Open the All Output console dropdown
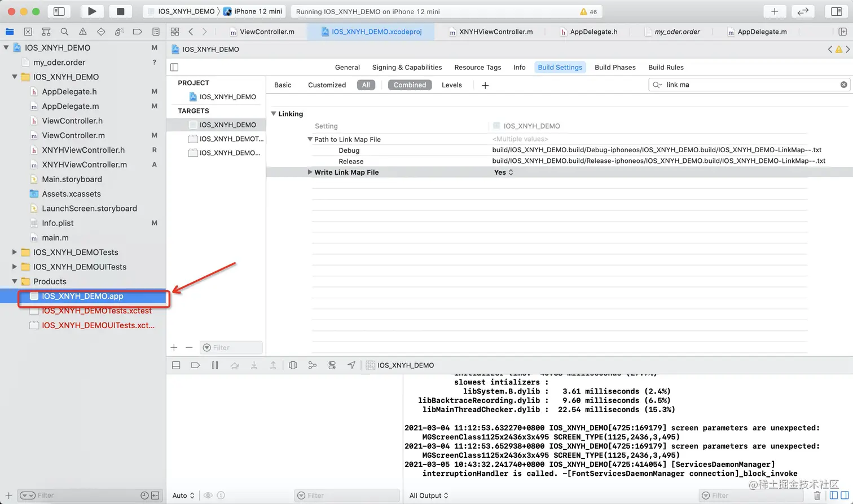 [429, 496]
